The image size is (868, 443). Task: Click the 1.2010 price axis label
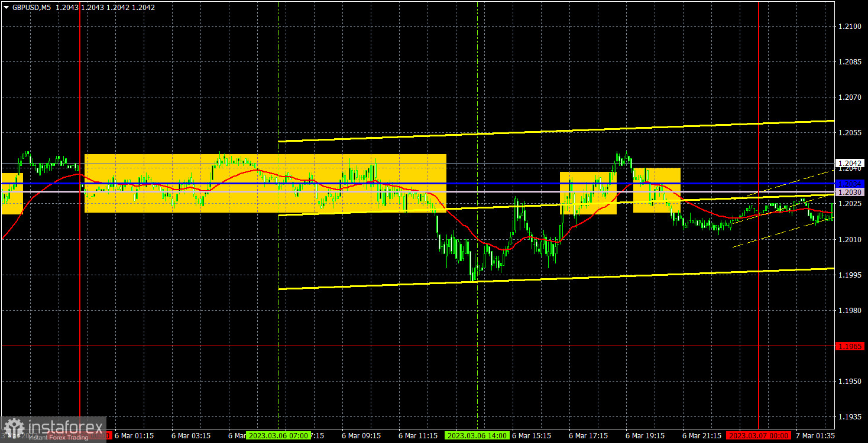(x=849, y=239)
